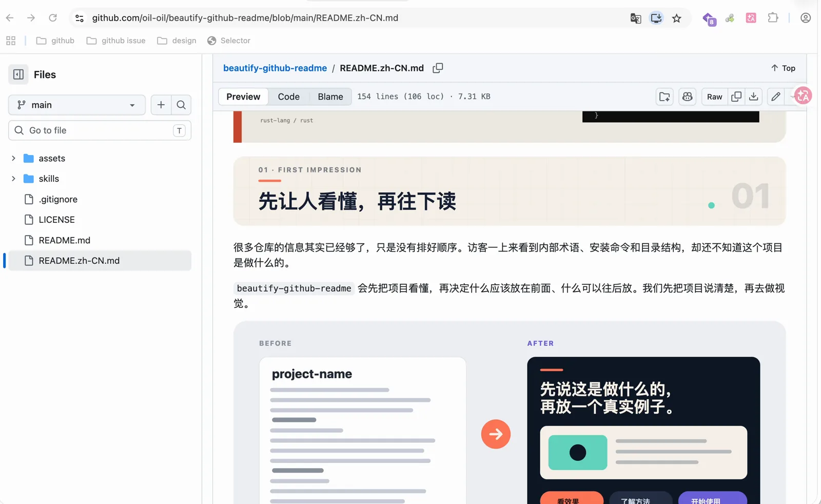This screenshot has width=821, height=504.
Task: Bookmark this page with the star icon
Action: [677, 18]
